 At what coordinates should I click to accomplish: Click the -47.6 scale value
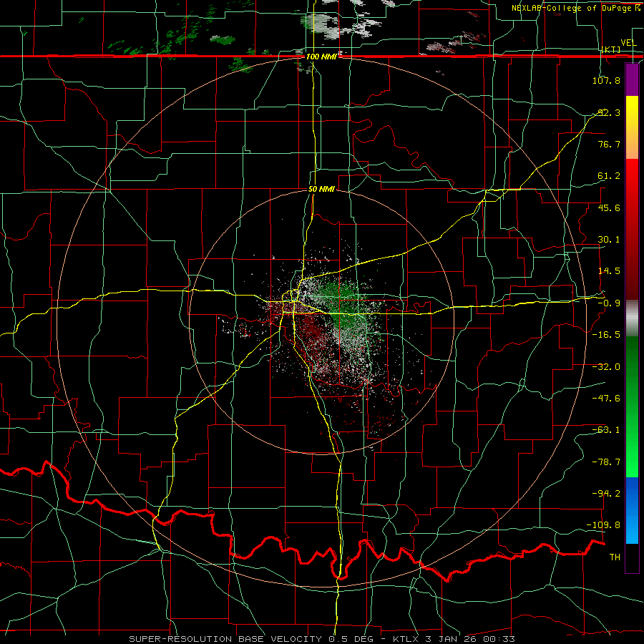click(606, 399)
